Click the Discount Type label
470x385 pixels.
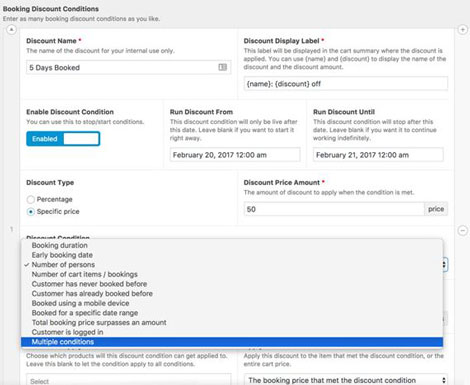[x=50, y=183]
